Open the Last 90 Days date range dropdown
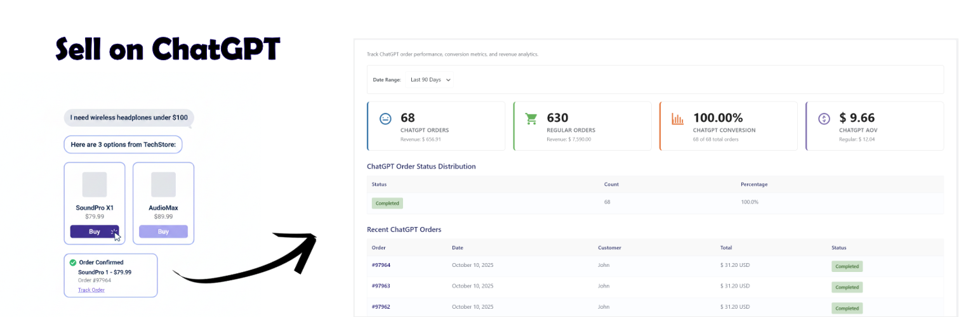980x317 pixels. [430, 80]
